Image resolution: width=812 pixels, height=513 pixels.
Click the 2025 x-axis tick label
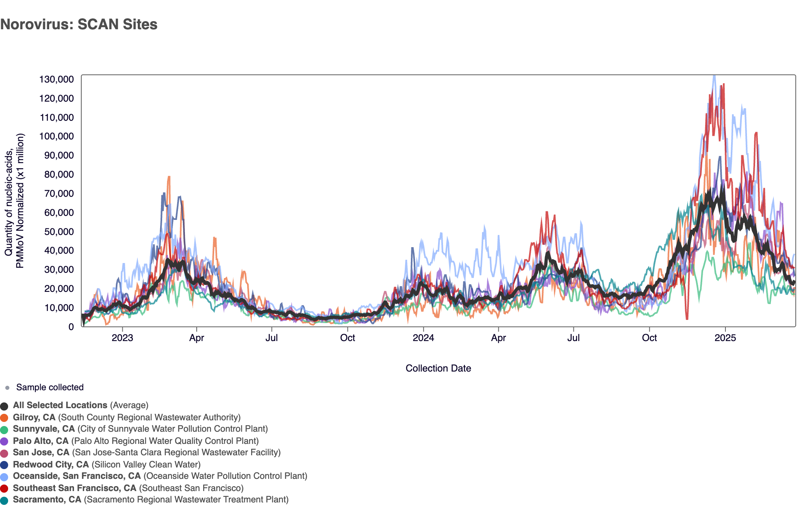[x=725, y=338]
